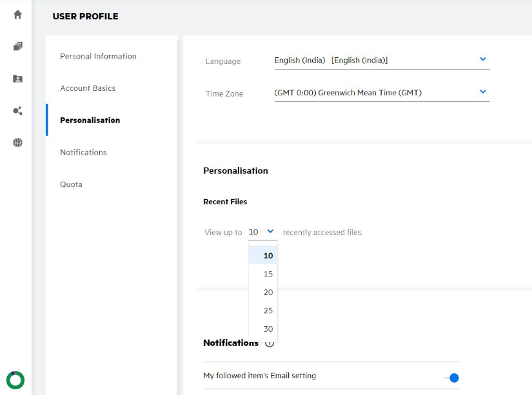Screen dimensions: 532x395
Task: Open the My Files stacked-documents icon
Action: [x=17, y=46]
